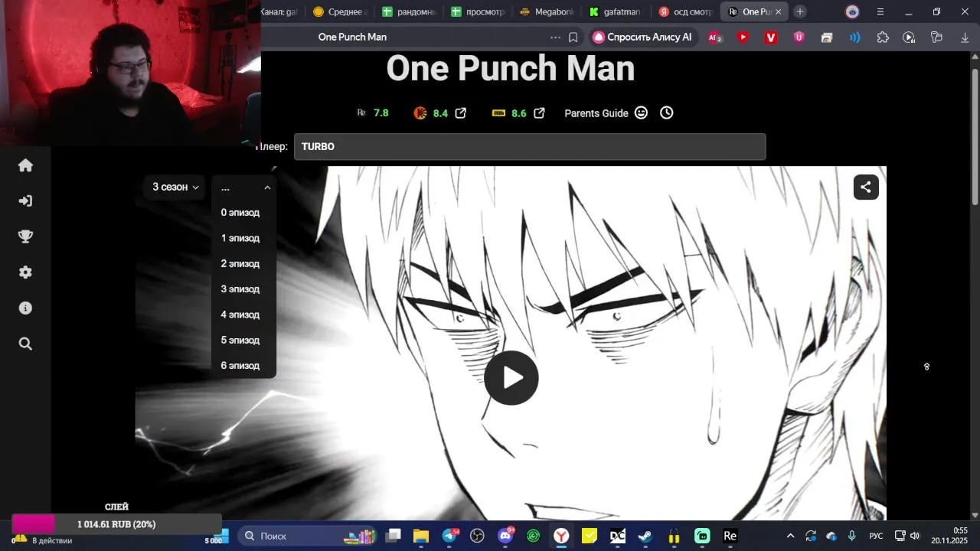
Task: Open the Parents Guide link
Action: pyautogui.click(x=596, y=113)
